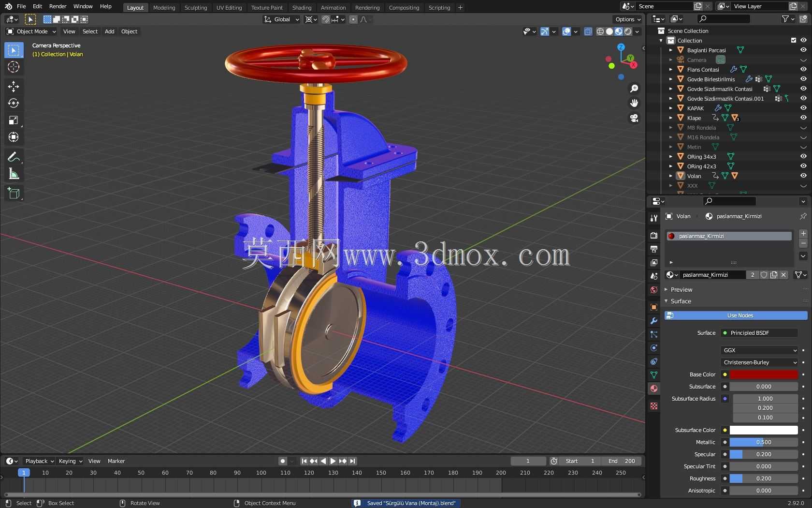
Task: Open the Marker menu in timeline
Action: pyautogui.click(x=116, y=461)
